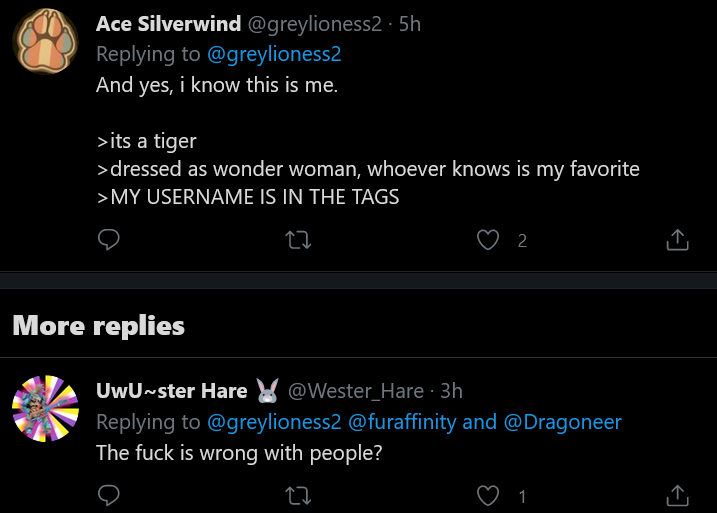Open the 3h timestamp on Hare's tweet

click(x=451, y=391)
